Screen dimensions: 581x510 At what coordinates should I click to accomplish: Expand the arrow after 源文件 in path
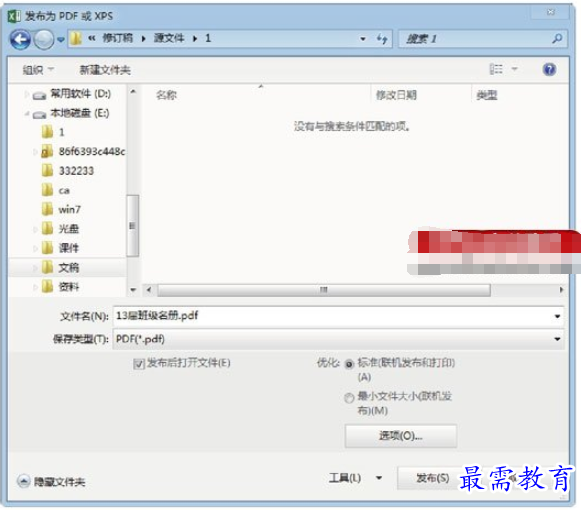click(195, 39)
